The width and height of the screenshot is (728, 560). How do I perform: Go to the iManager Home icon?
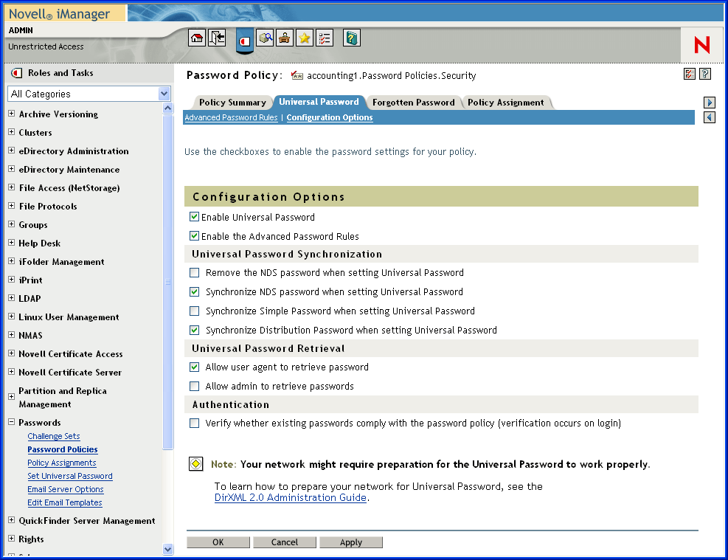point(197,38)
